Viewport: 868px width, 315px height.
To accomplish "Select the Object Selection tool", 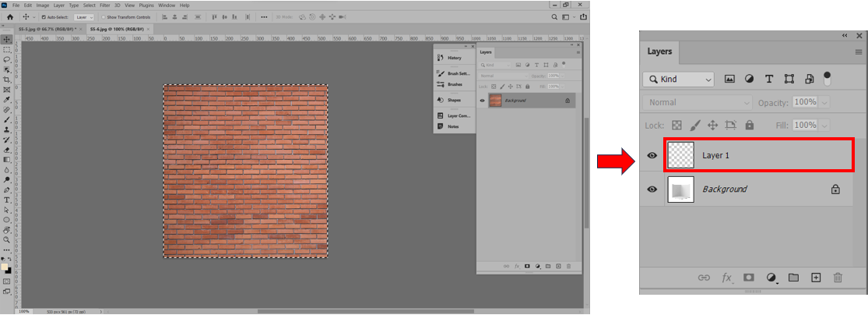I will [7, 70].
